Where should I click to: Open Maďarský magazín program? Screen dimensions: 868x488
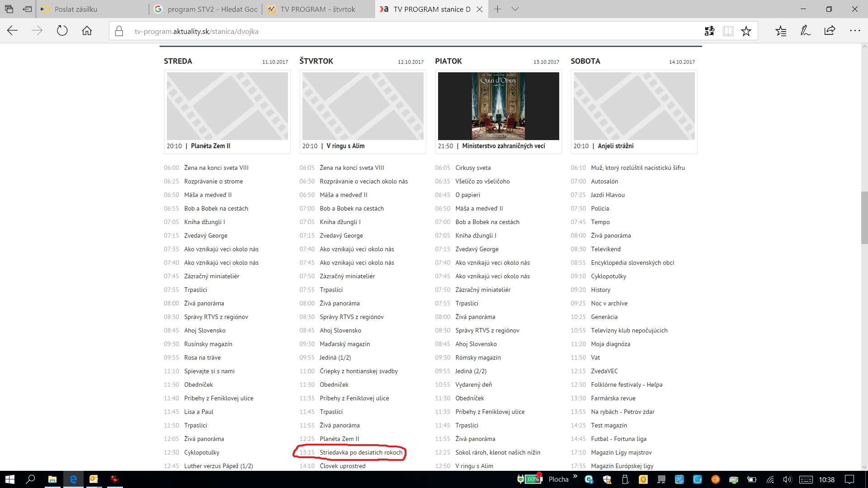click(344, 344)
